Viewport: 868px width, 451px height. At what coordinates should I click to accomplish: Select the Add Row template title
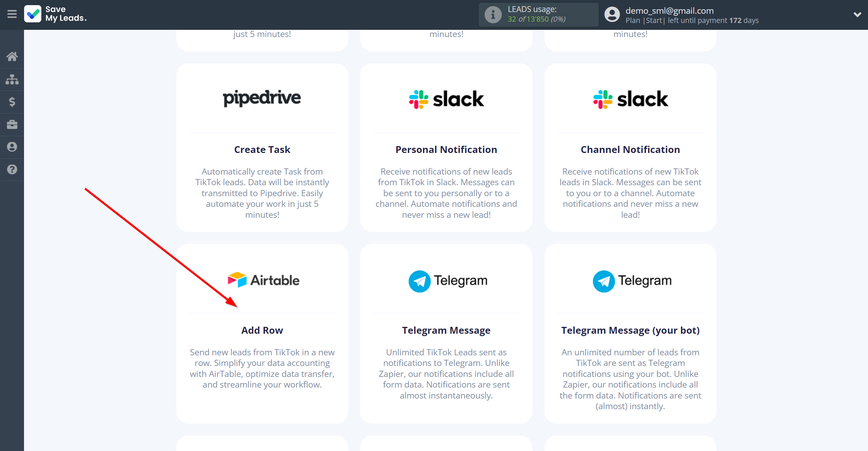(x=262, y=330)
